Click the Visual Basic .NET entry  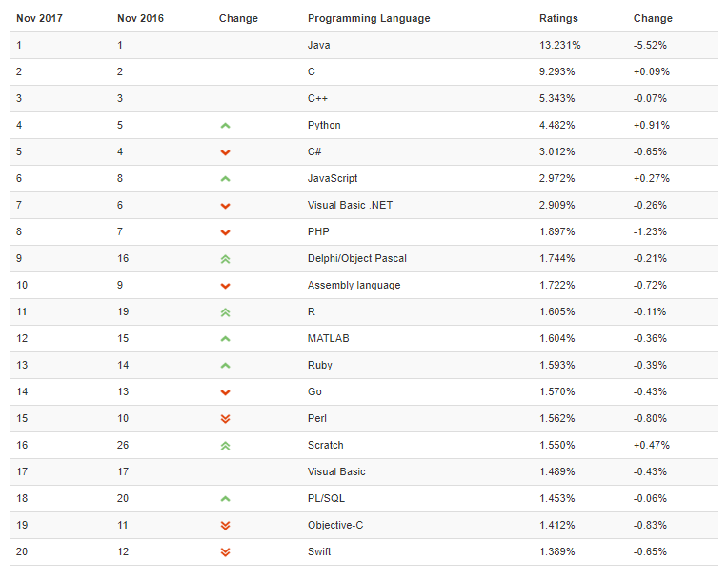point(349,205)
